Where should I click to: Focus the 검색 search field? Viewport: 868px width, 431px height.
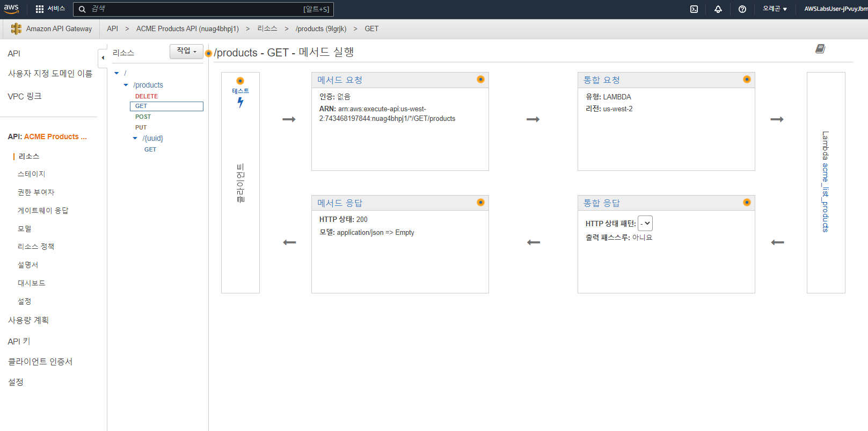point(203,9)
